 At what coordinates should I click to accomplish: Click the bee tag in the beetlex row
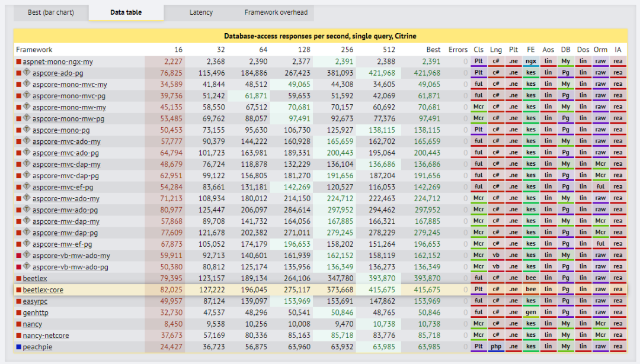[x=530, y=278]
